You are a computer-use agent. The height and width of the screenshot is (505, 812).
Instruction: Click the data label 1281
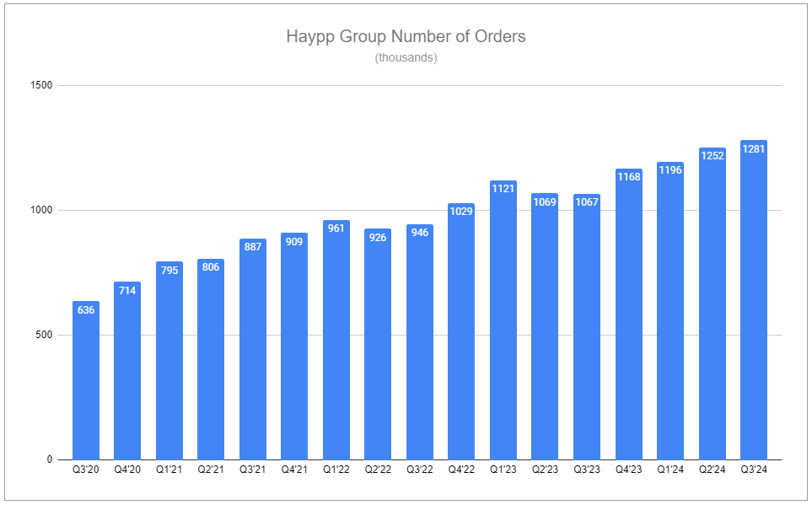point(754,148)
